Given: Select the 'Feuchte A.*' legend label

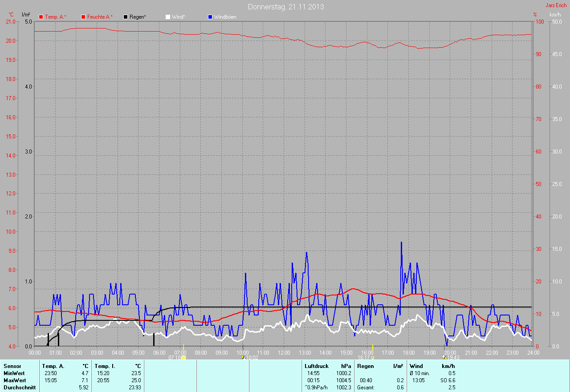Looking at the screenshot, I should pos(100,17).
